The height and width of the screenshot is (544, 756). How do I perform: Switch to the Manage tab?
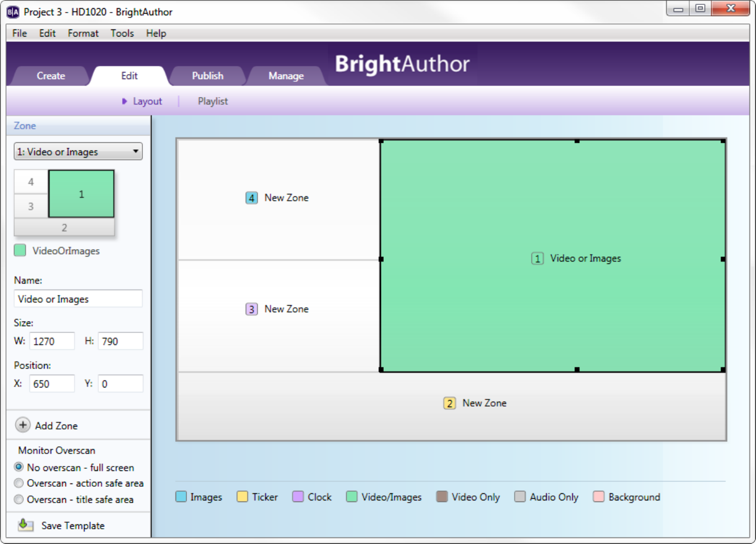pos(286,76)
